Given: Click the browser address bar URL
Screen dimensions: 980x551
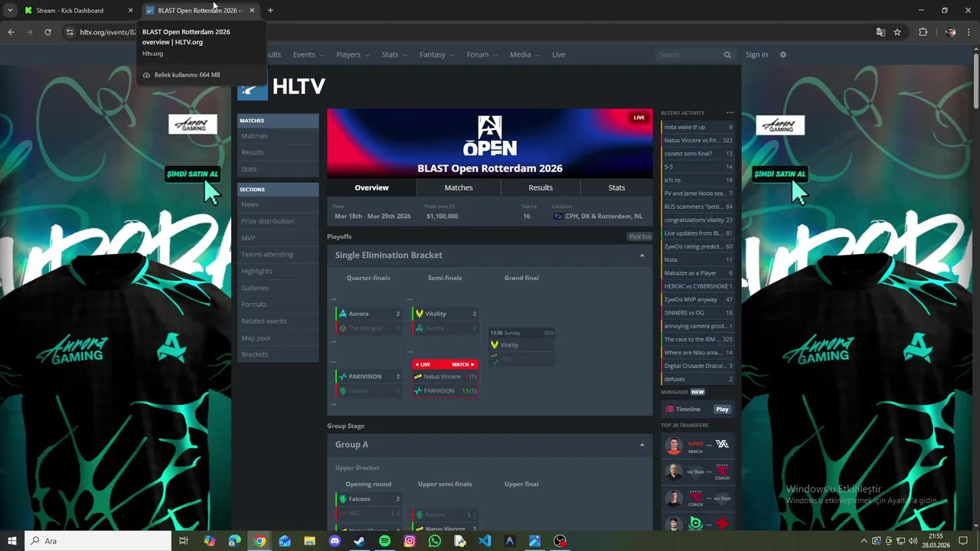Looking at the screenshot, I should pos(107,32).
